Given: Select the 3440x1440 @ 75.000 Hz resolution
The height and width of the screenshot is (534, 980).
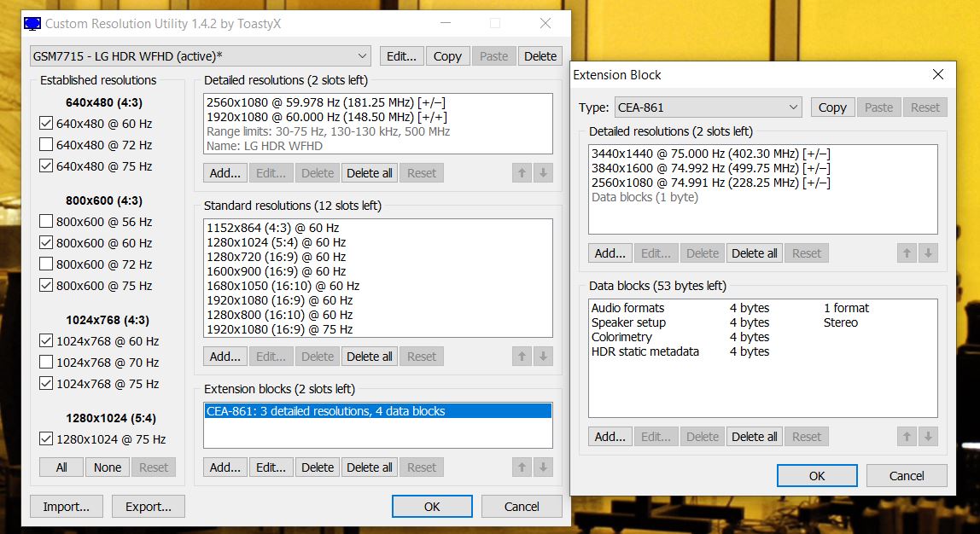Looking at the screenshot, I should pos(710,154).
